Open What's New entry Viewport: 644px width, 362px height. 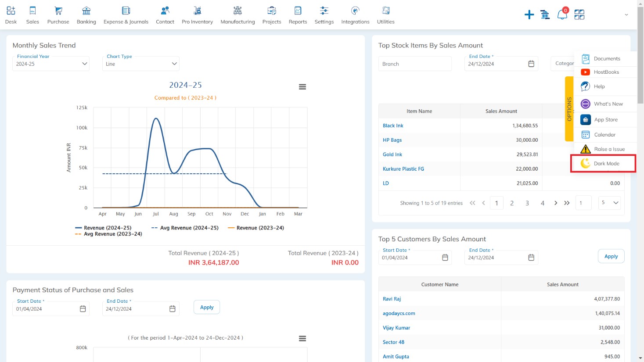[x=605, y=104]
